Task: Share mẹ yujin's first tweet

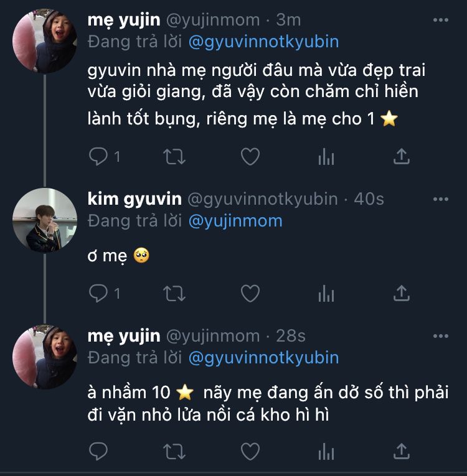Action: pos(402,157)
